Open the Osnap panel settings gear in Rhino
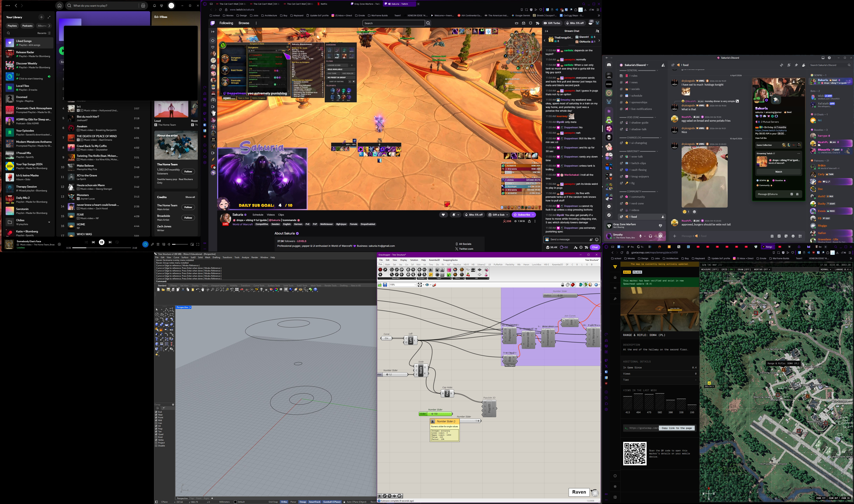The image size is (854, 504). tap(173, 404)
